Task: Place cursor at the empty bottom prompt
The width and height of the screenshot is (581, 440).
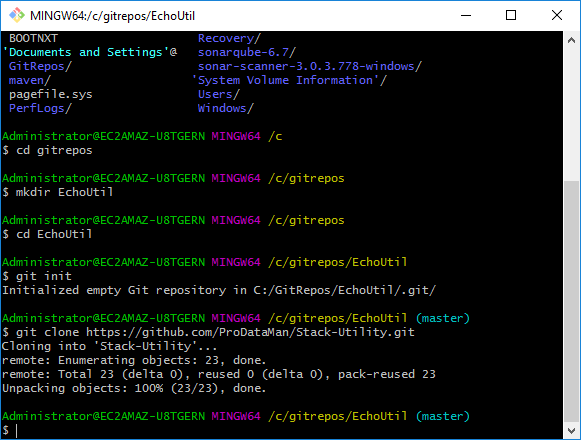Action: (17, 431)
